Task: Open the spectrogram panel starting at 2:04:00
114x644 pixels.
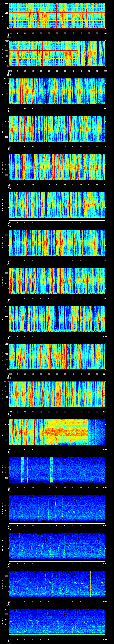Action: tap(57, 129)
